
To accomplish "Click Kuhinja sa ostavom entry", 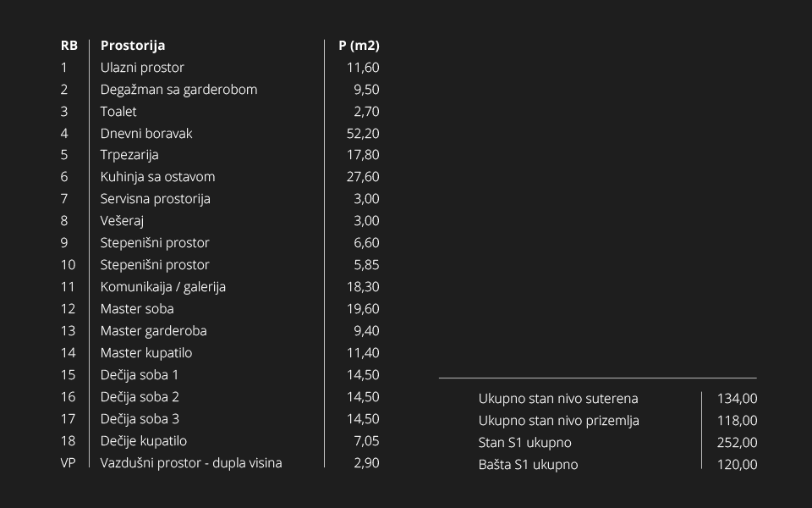I will tap(157, 177).
